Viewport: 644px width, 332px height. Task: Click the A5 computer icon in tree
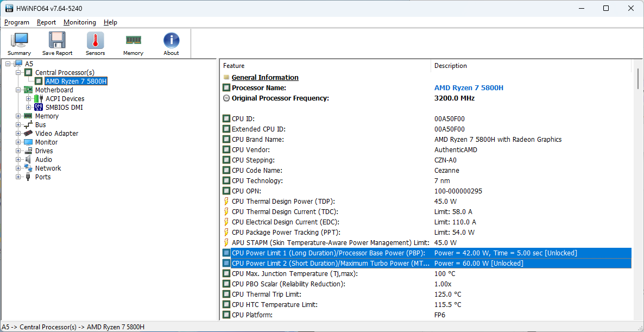tap(18, 64)
